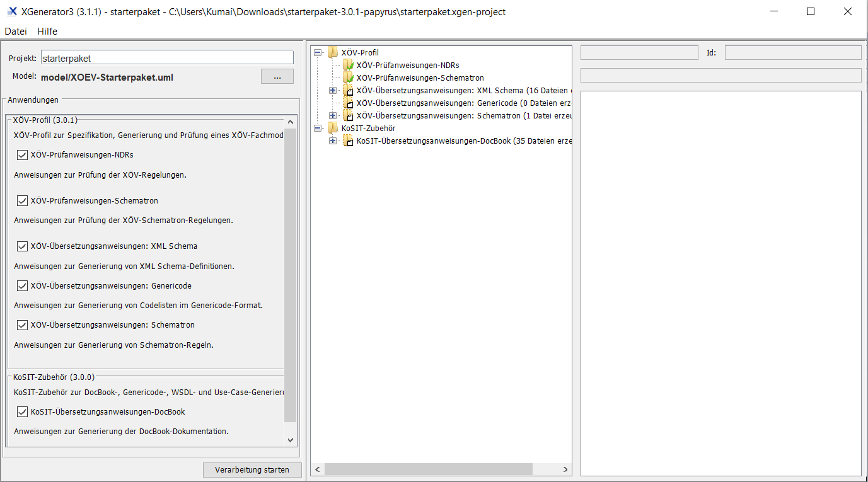Click the Anwendungen list scroll up arrow
The height and width of the screenshot is (482, 868).
tap(291, 122)
